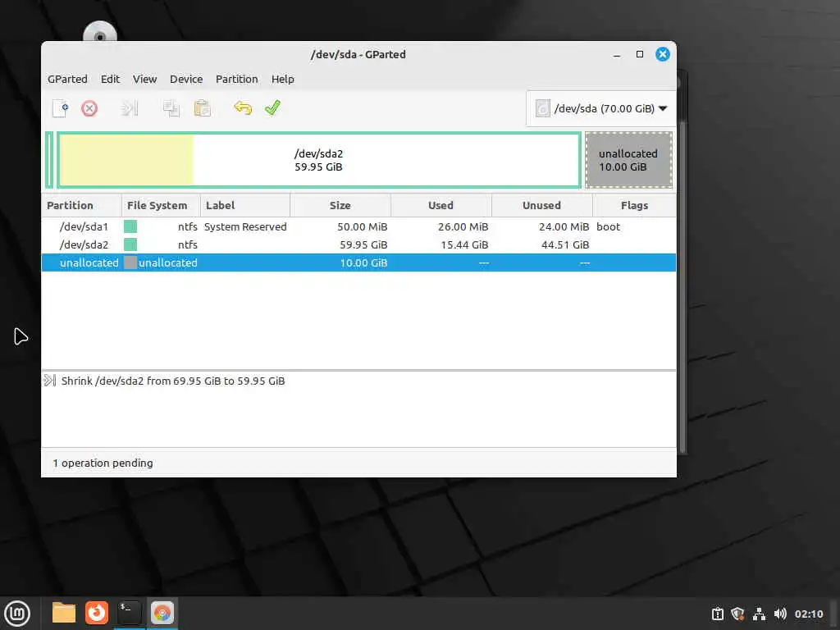Delete selected partition using red X icon
The width and height of the screenshot is (840, 630).
89,108
